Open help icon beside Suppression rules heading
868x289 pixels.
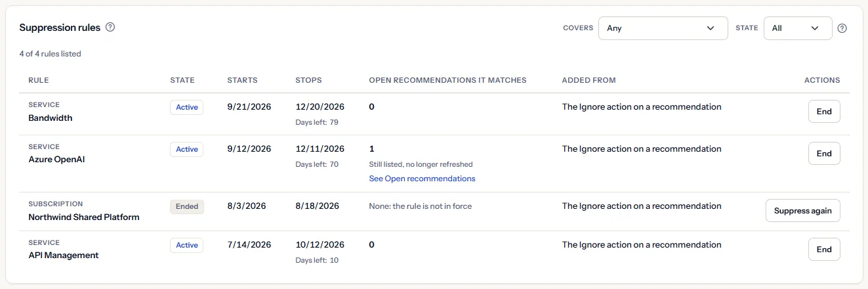(x=110, y=28)
